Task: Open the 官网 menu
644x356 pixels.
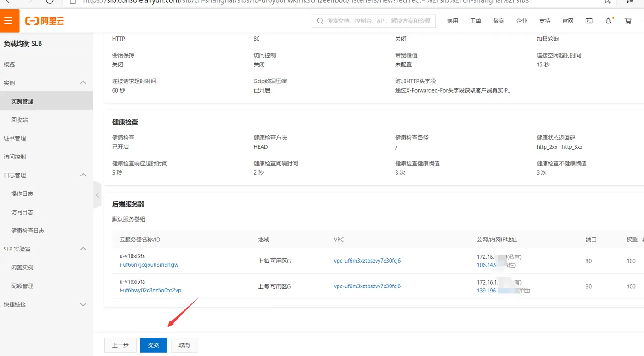Action: pos(568,21)
